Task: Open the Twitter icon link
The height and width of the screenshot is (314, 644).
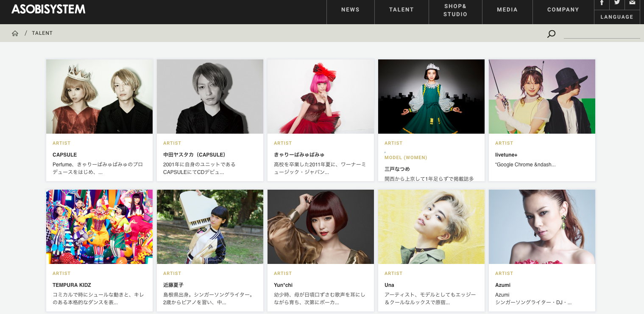Action: [x=617, y=3]
